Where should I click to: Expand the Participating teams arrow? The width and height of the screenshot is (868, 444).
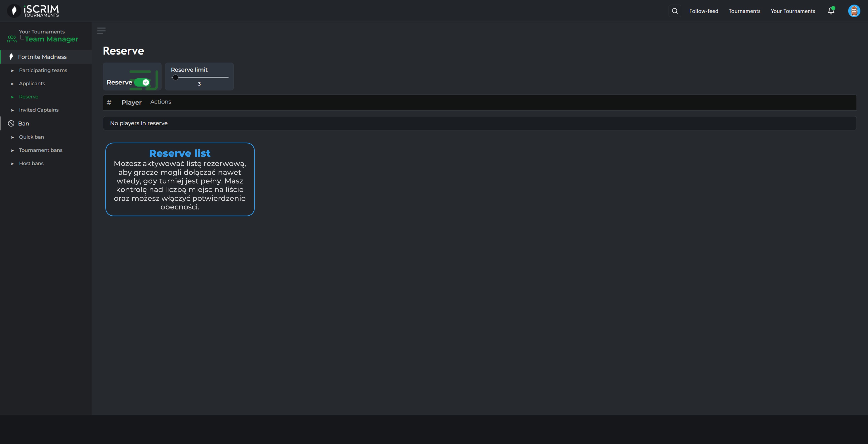pyautogui.click(x=12, y=71)
